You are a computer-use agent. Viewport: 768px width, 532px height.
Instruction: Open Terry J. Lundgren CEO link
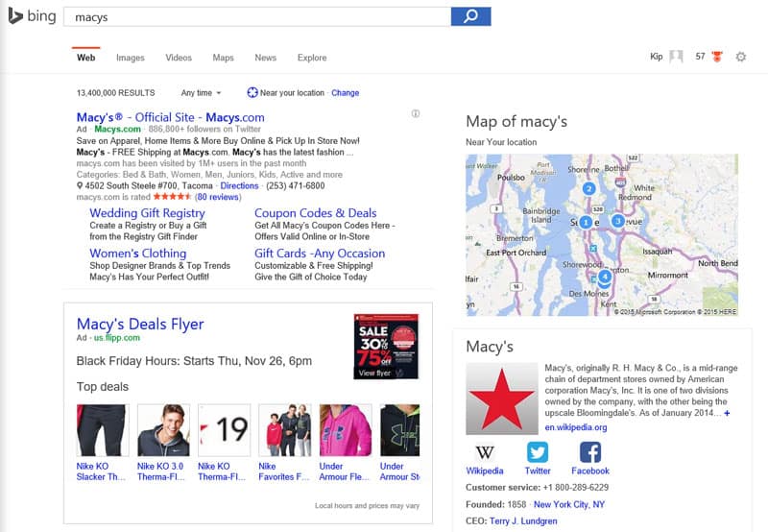point(523,521)
